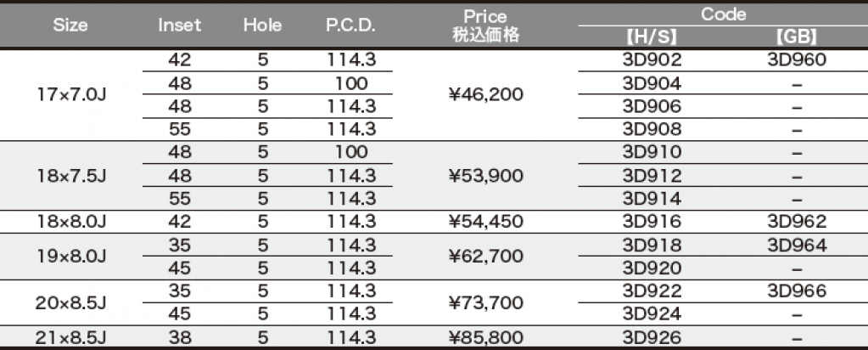
Task: Click code 3D926
Action: pyautogui.click(x=652, y=337)
